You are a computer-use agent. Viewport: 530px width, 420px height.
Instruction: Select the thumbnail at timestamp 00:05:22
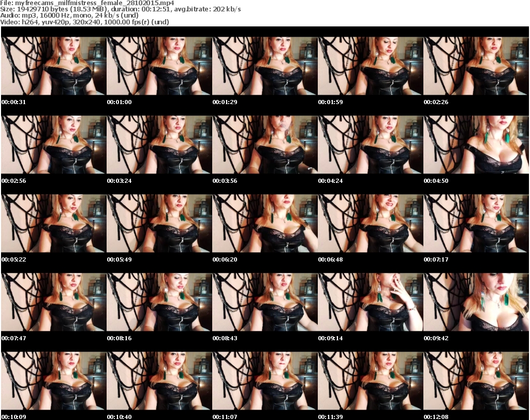pyautogui.click(x=53, y=223)
